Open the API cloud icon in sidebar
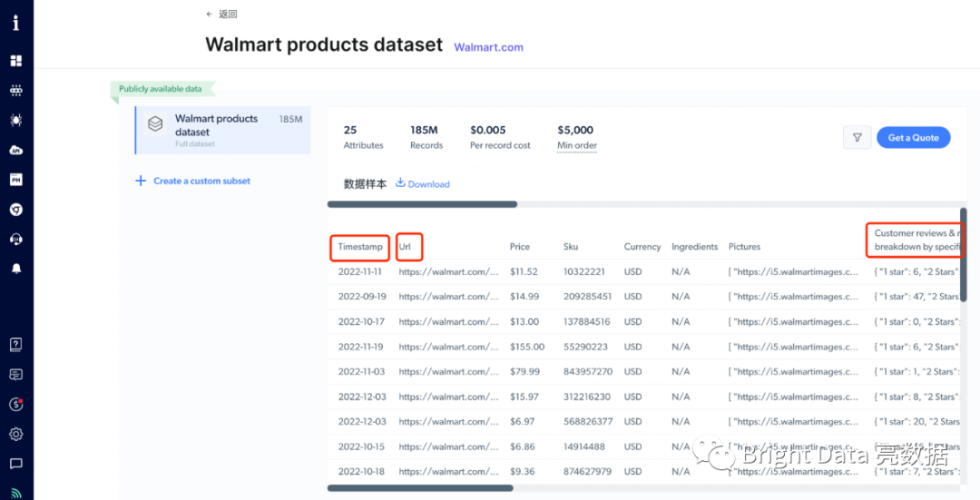This screenshot has width=980, height=500. pyautogui.click(x=16, y=150)
